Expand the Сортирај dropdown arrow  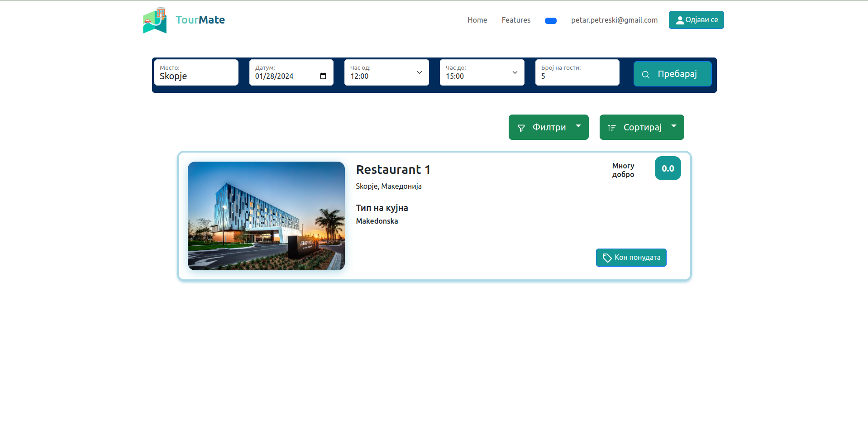pos(674,126)
